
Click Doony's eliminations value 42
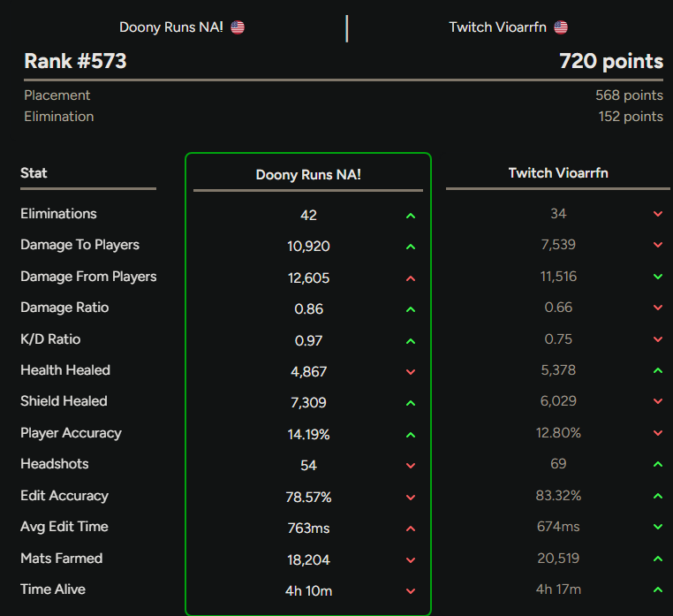pos(308,216)
